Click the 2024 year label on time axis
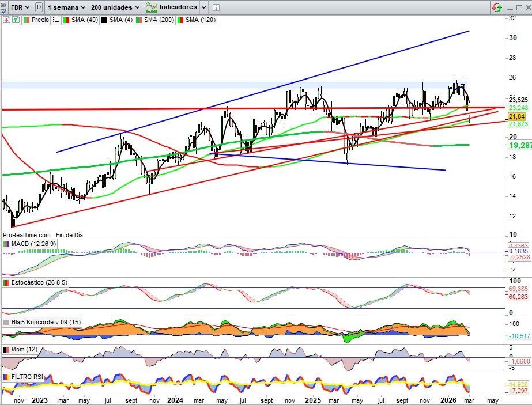 coord(175,400)
